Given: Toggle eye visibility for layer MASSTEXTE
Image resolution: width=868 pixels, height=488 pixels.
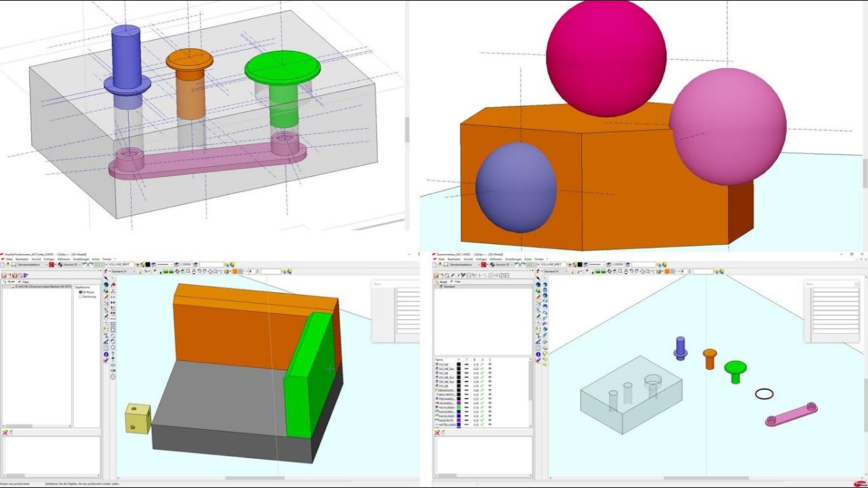Looking at the screenshot, I should (490, 420).
